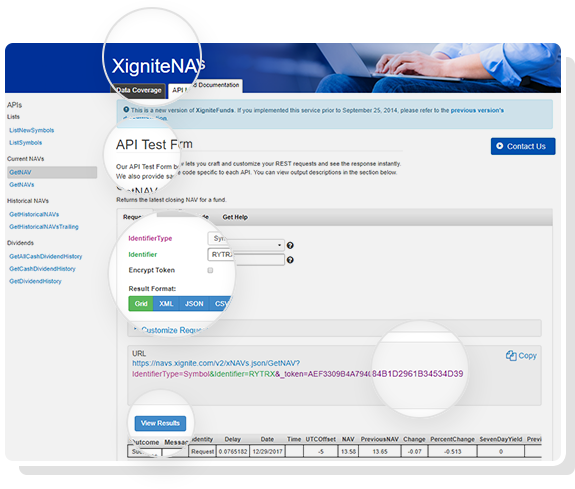
Task: Click the UTCOffset column header
Action: (x=321, y=439)
